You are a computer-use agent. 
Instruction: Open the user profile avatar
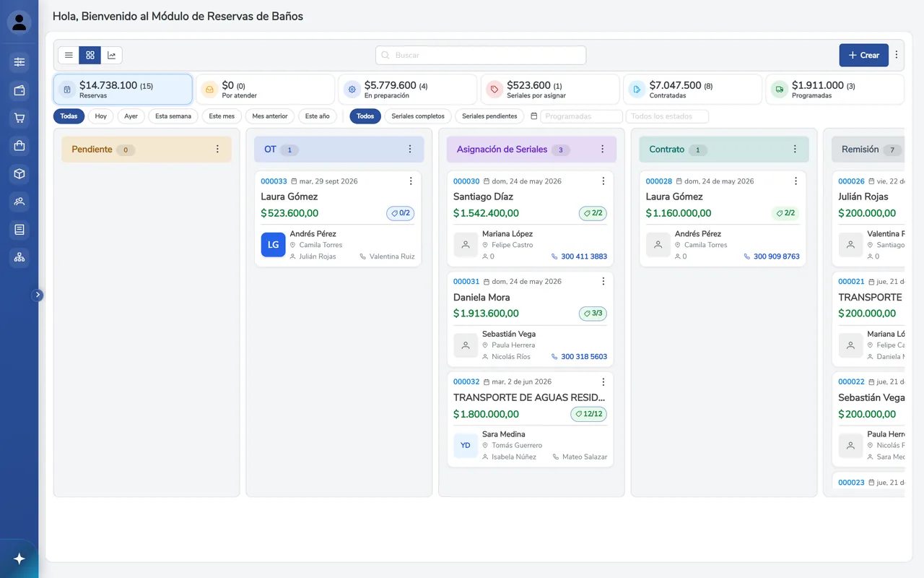(x=19, y=22)
